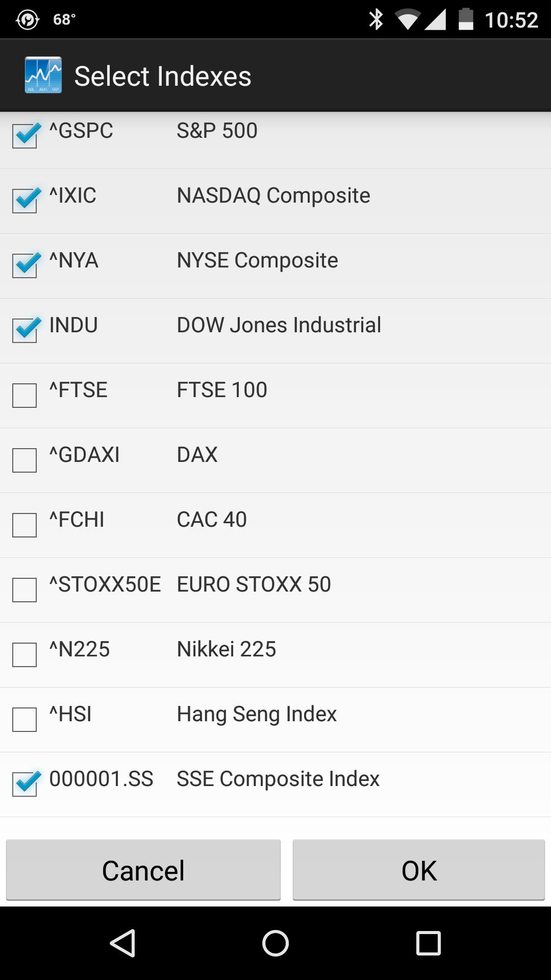Uncheck the ^GSPC S&P 500 checkbox

(25, 136)
